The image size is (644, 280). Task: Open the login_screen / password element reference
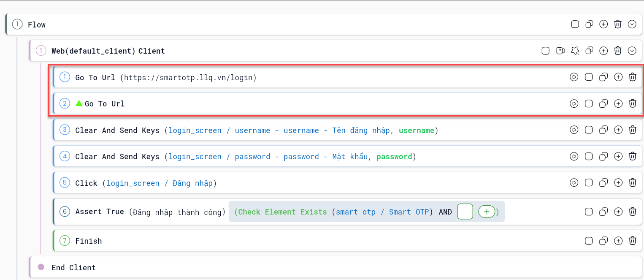point(268,157)
